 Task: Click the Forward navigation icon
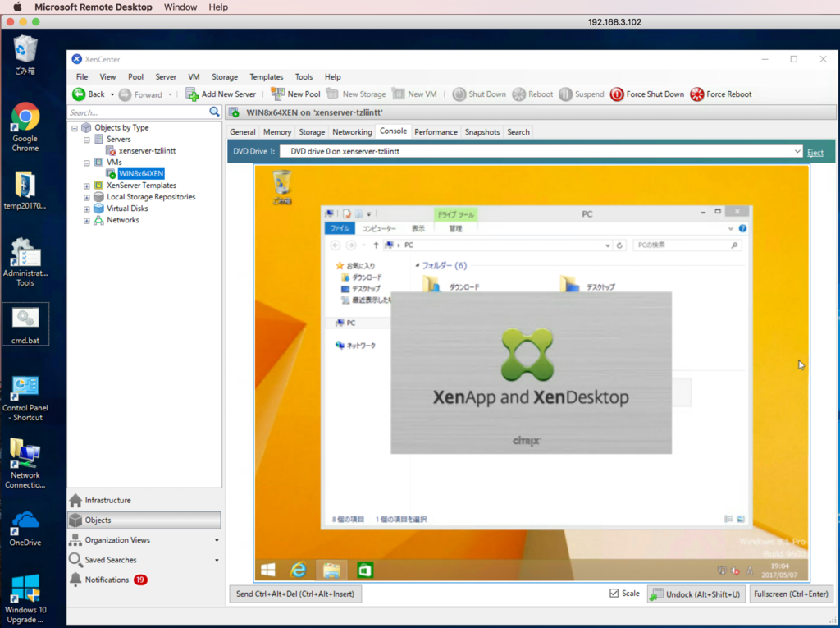point(125,95)
